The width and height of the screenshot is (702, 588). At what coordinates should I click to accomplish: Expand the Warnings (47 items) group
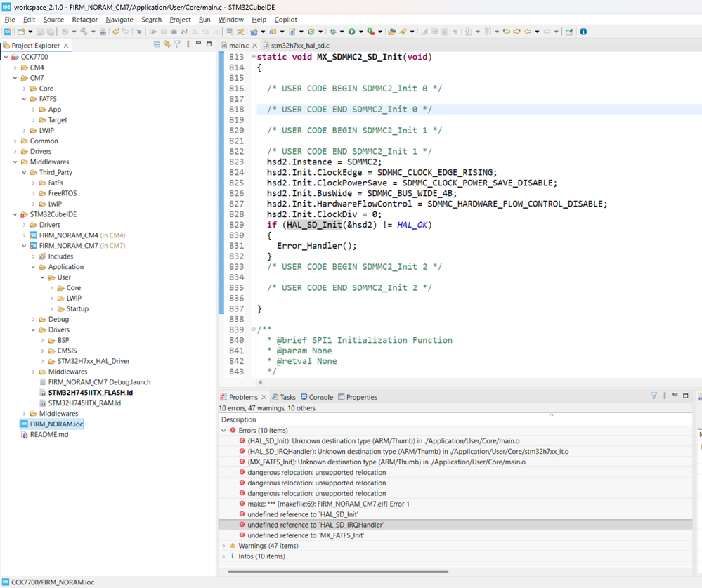tap(224, 546)
